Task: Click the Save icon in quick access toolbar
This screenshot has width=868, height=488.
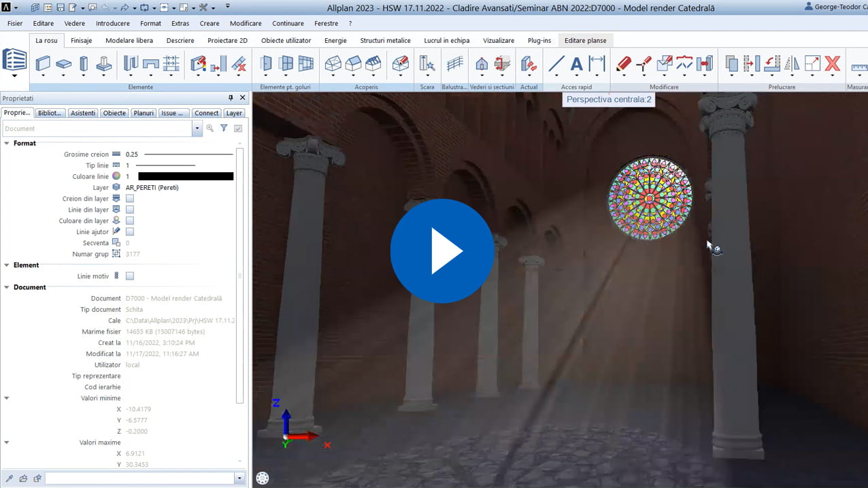Action: pyautogui.click(x=60, y=7)
